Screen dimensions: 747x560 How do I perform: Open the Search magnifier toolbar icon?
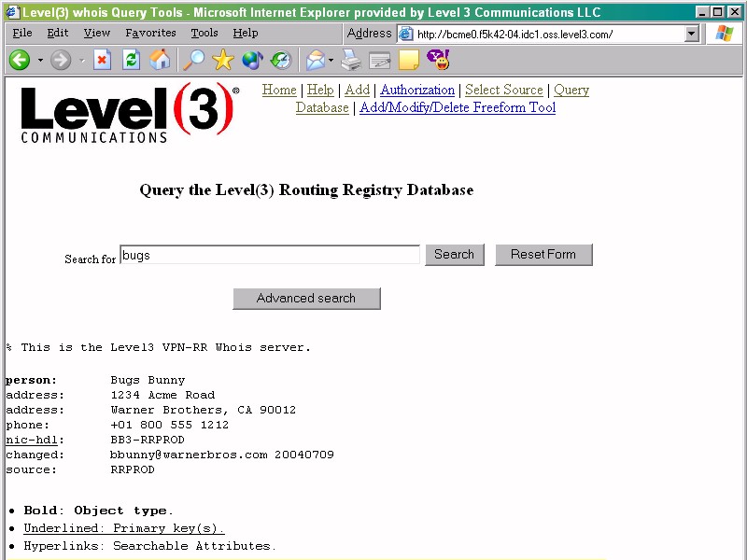click(193, 61)
